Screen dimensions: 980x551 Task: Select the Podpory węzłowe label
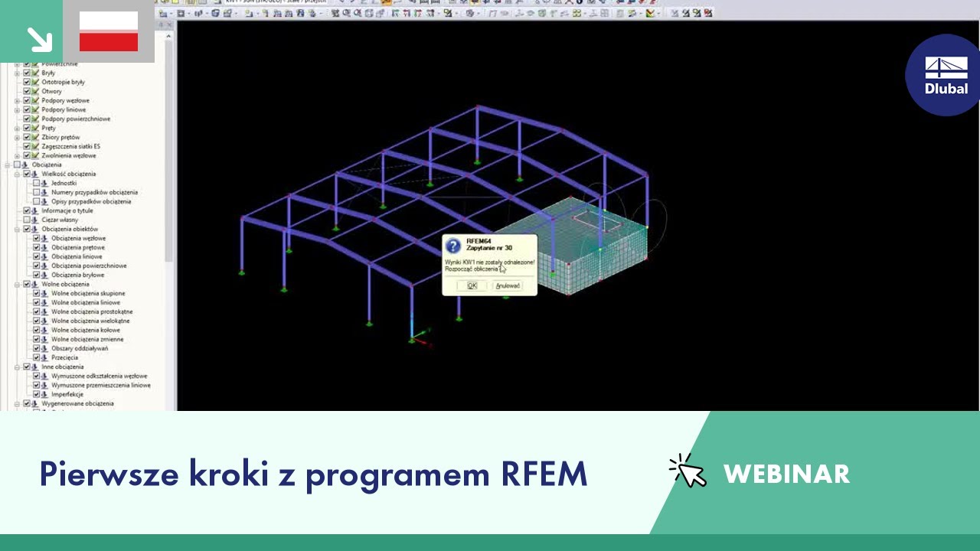(x=65, y=100)
